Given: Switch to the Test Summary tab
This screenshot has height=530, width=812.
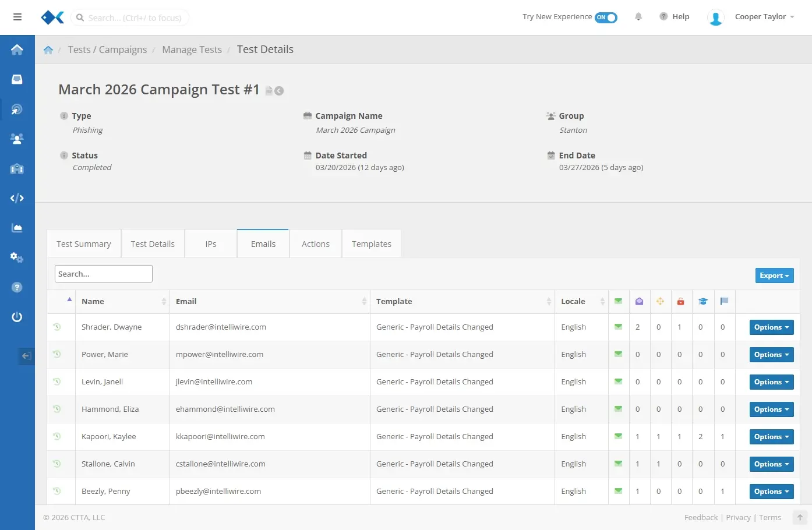Looking at the screenshot, I should tap(84, 244).
